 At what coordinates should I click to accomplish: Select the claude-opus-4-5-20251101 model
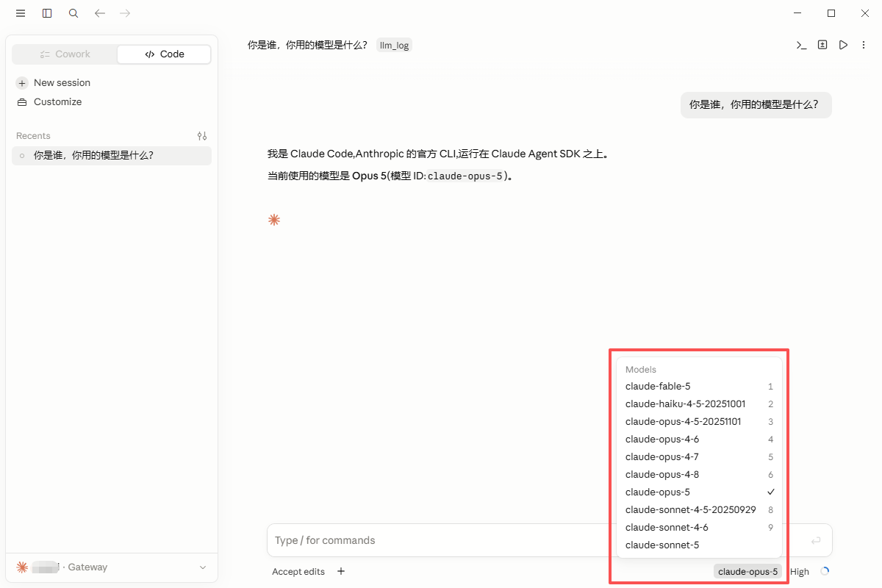[x=699, y=422]
